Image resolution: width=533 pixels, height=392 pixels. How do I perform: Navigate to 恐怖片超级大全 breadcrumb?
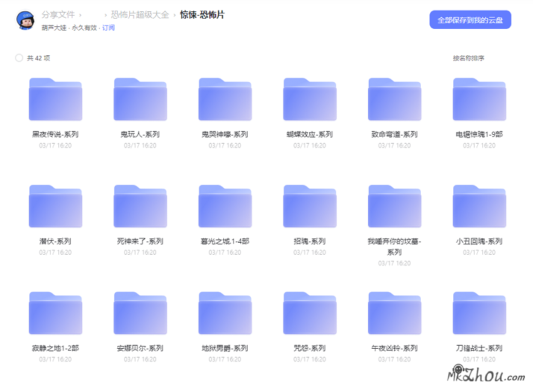tap(140, 14)
